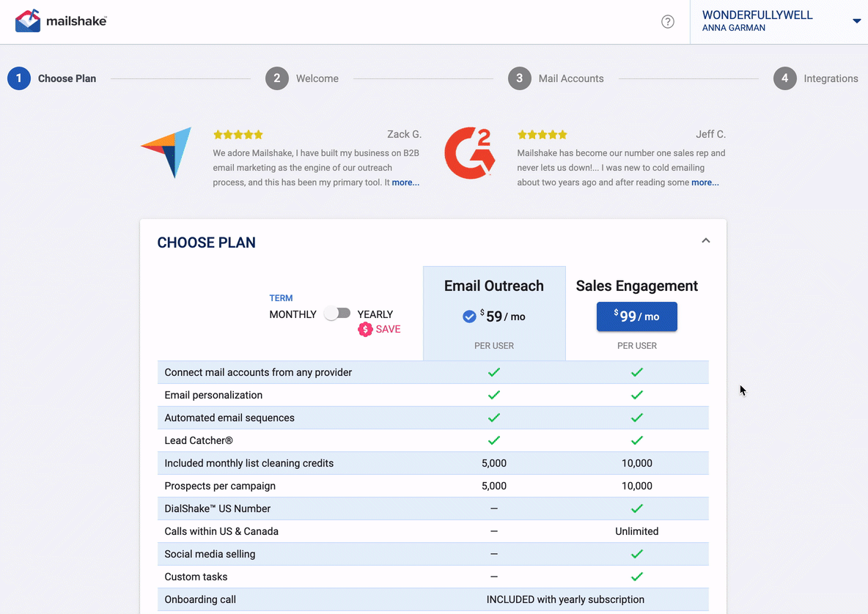Collapse the Choose Plan panel chevron
Screen dimensions: 868x614
point(706,240)
